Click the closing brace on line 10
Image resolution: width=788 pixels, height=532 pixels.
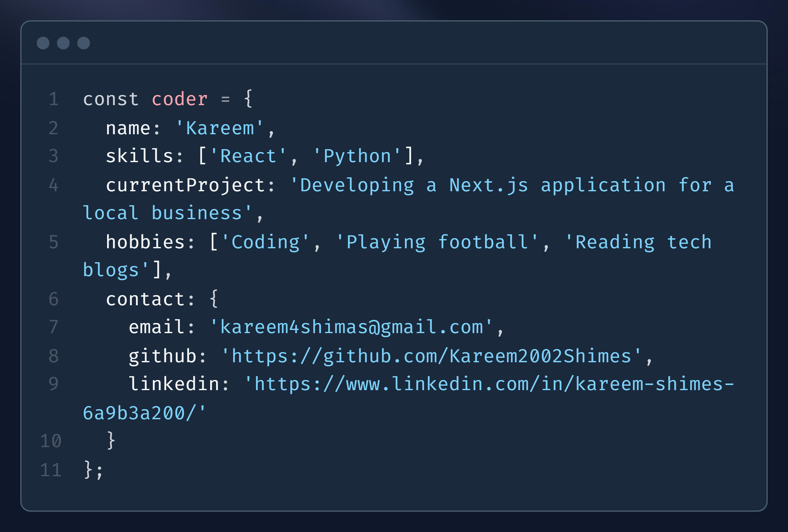point(110,440)
